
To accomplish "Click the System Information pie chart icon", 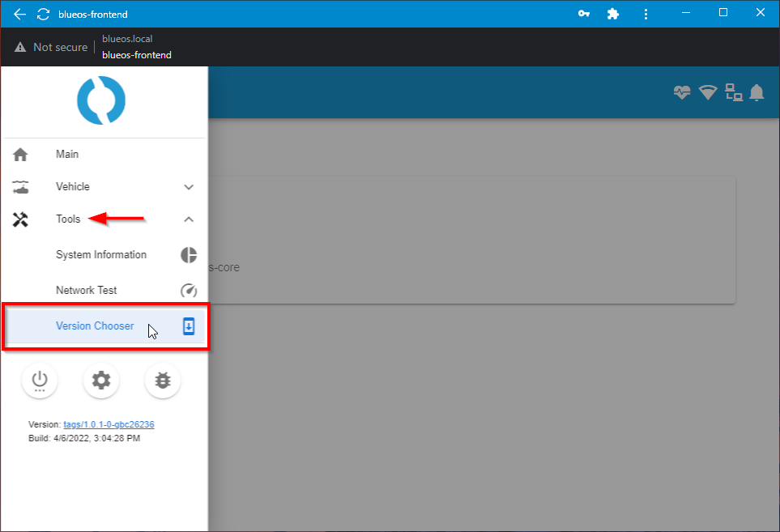I will [188, 254].
